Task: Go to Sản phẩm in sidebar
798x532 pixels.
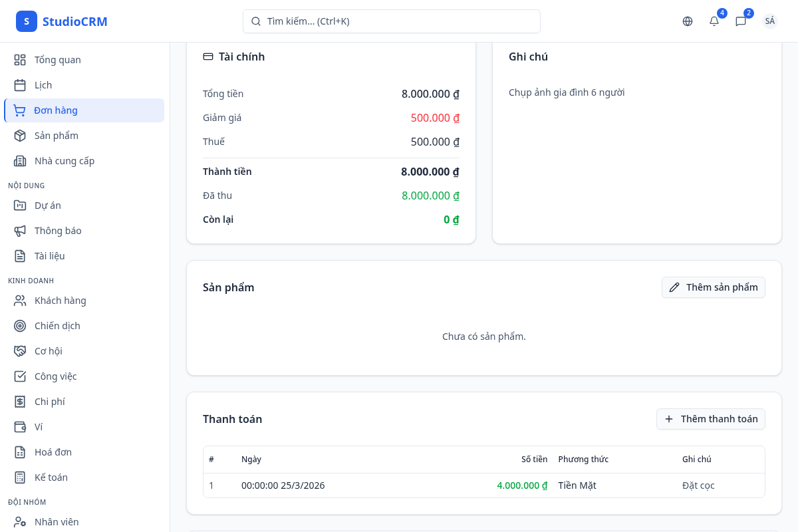Action: coord(57,136)
